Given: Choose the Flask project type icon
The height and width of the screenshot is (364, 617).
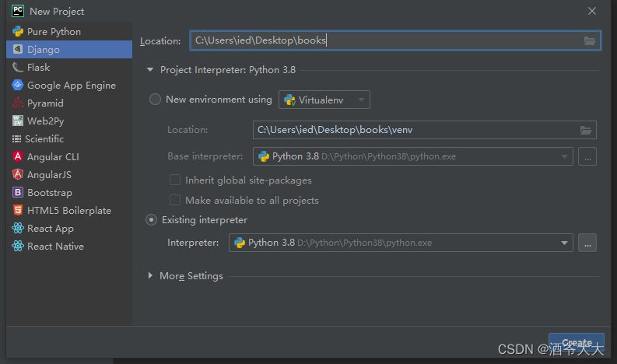Looking at the screenshot, I should (18, 68).
